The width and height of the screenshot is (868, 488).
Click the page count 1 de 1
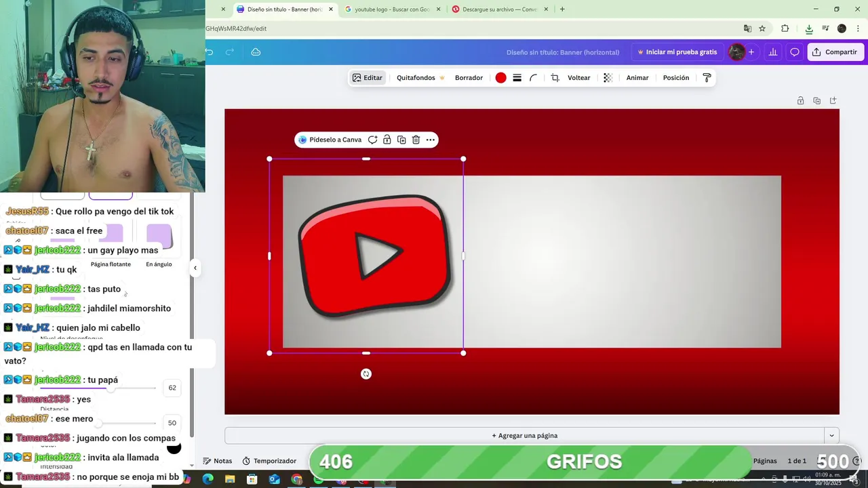797,461
